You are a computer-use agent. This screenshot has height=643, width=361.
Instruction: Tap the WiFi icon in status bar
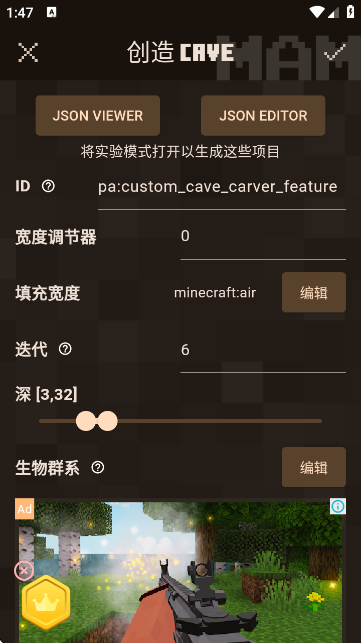coord(317,12)
